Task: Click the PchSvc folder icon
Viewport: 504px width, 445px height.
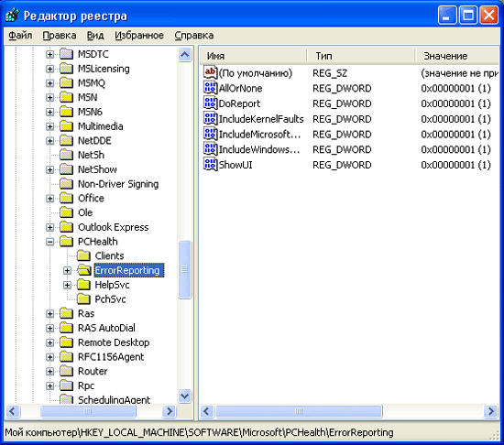Action: coord(83,298)
